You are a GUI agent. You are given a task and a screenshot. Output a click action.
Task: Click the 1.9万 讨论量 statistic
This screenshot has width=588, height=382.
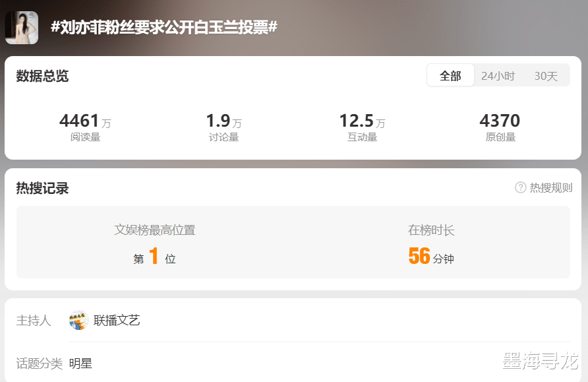(224, 127)
